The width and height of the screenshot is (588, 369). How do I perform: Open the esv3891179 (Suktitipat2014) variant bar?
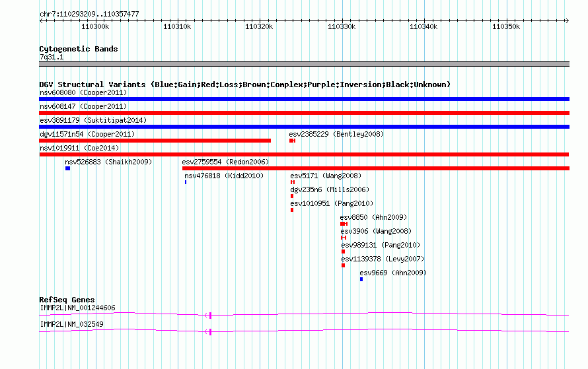304,127
